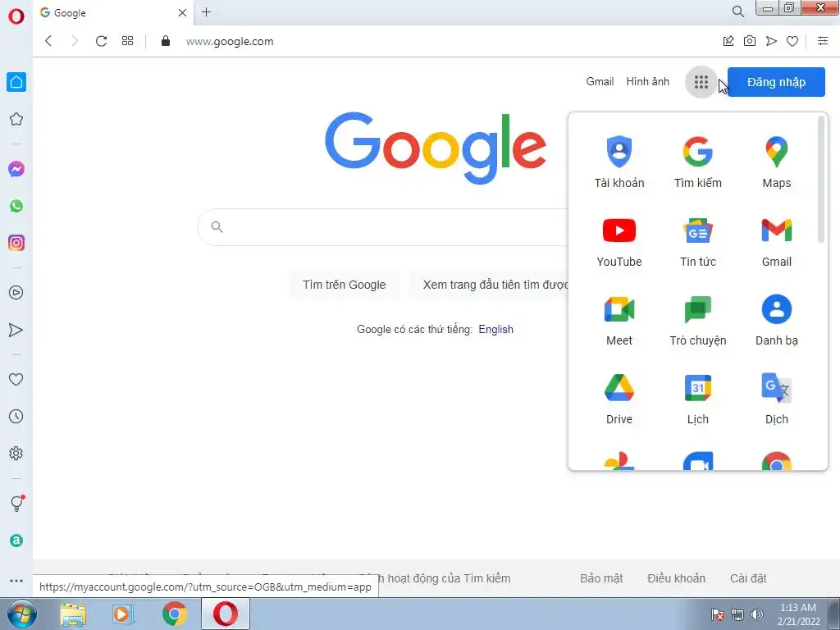Screen dimensions: 840x630
Task: Open File Explorer from taskbar
Action: click(73, 614)
